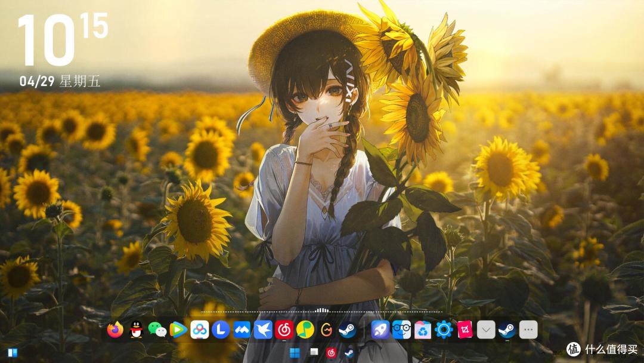Open the Windows Start button in taskbar
The height and width of the screenshot is (363, 644).
[x=295, y=352]
